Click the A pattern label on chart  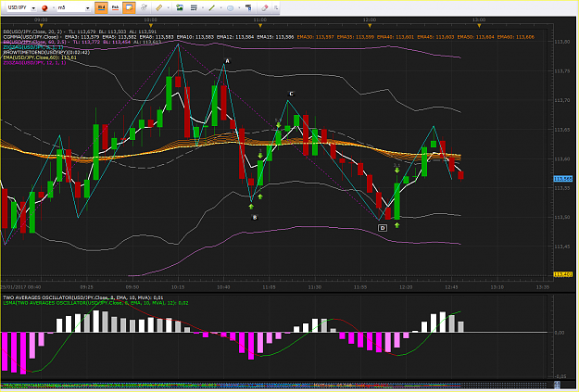(x=228, y=61)
